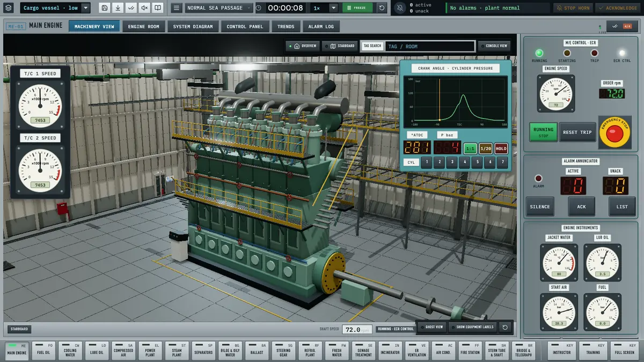Click the muted speaker icon in toolbar

[144, 8]
